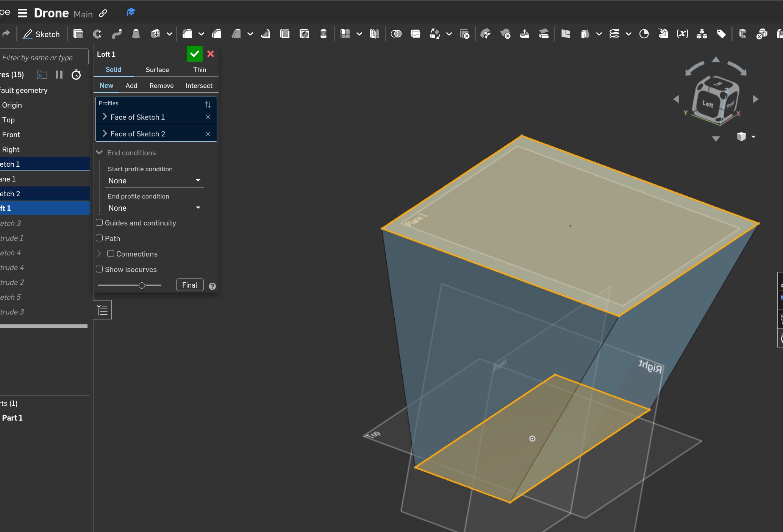The width and height of the screenshot is (783, 532).
Task: Switch to Surface tab in Loft
Action: [x=157, y=69]
